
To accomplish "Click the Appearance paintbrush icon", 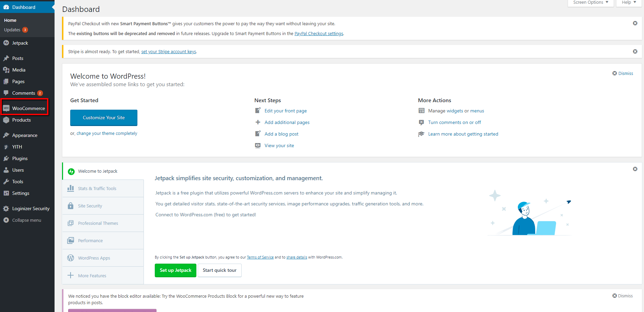I will pyautogui.click(x=6, y=135).
